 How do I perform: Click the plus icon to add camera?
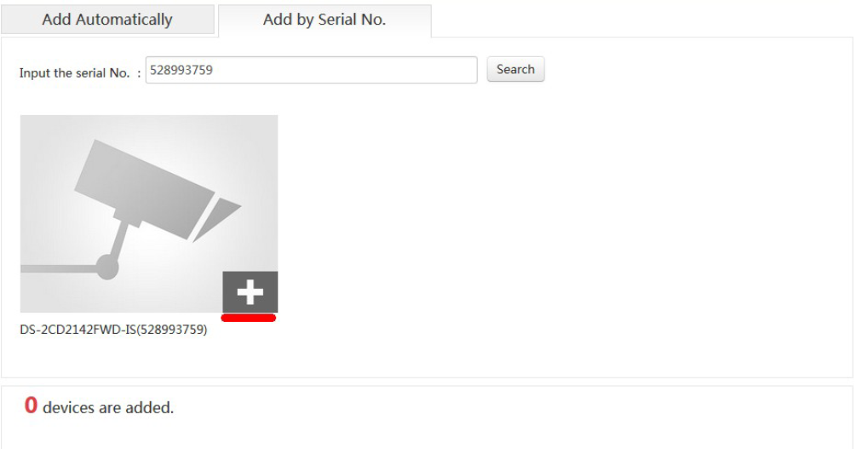click(250, 291)
